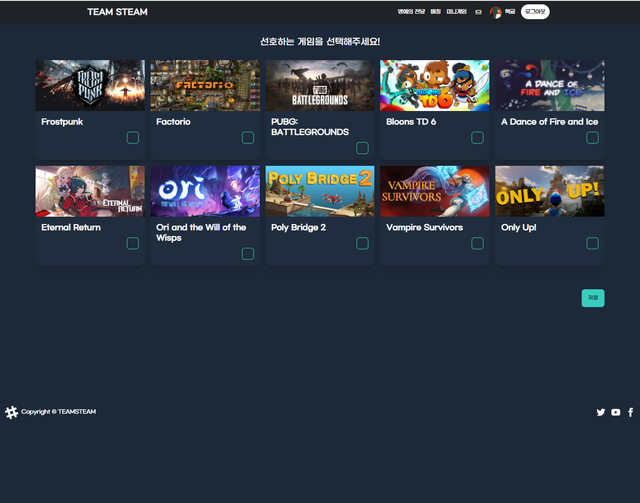
Task: Open the mail envelope icon in header
Action: click(x=478, y=12)
